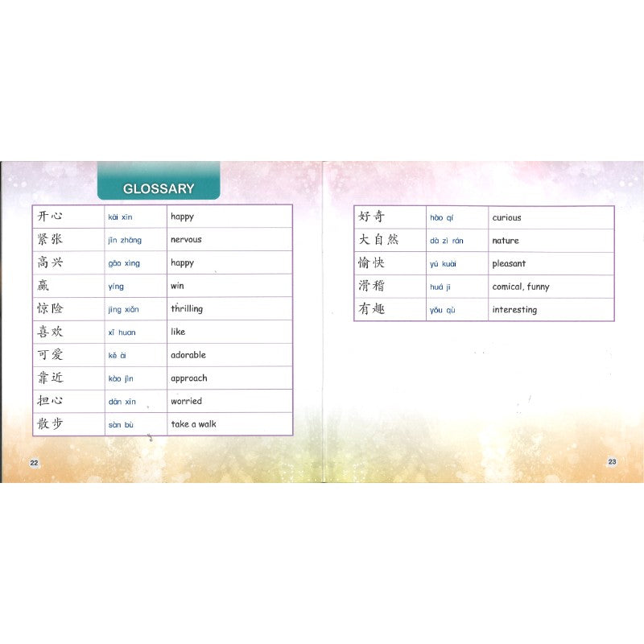
Task: Click the translation 'worried'
Action: (186, 402)
